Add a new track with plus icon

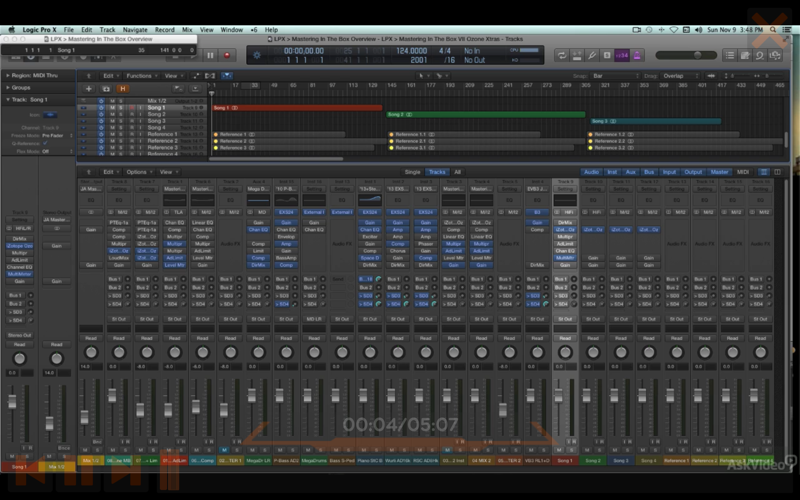(x=89, y=88)
